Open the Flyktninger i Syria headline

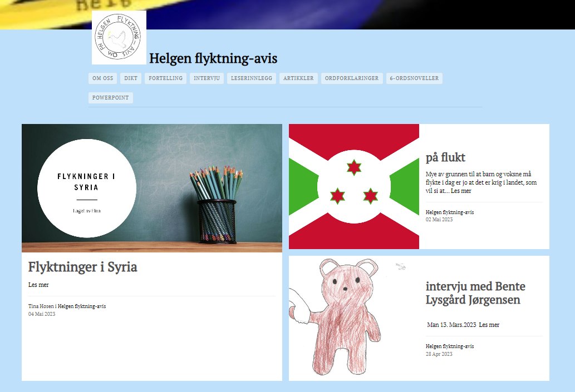82,267
